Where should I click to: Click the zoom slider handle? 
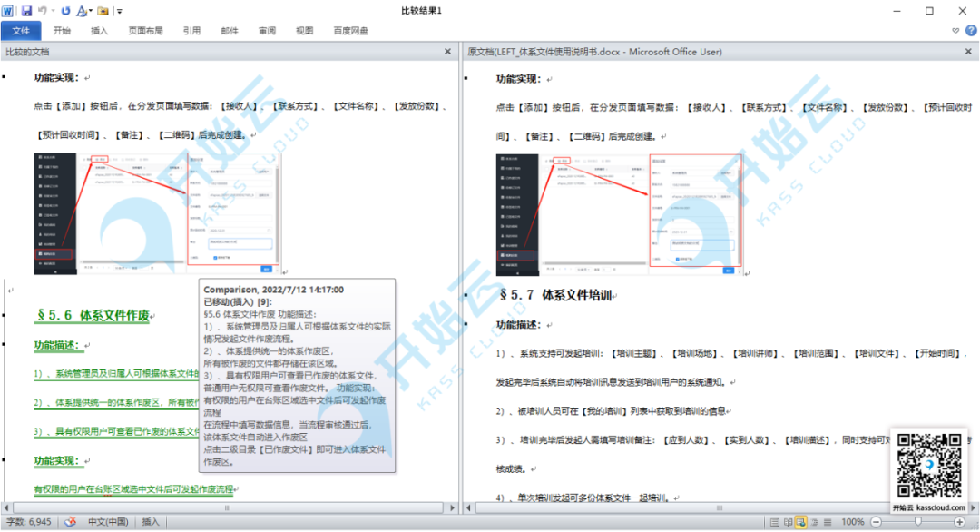click(x=918, y=522)
